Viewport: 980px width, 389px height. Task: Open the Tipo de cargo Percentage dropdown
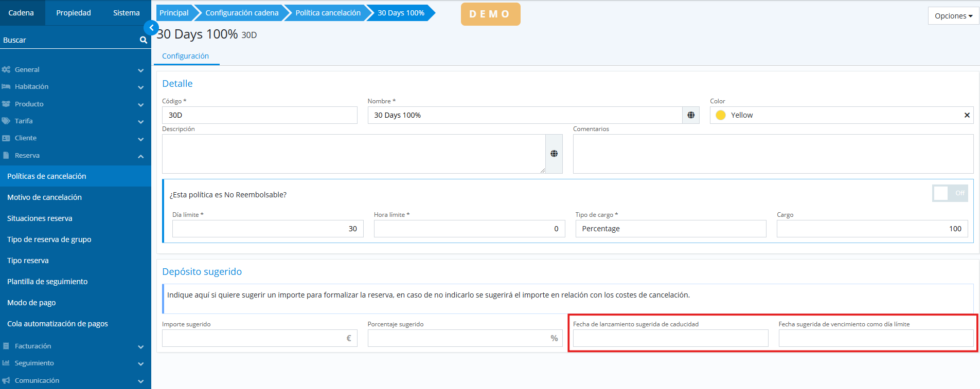(x=670, y=229)
